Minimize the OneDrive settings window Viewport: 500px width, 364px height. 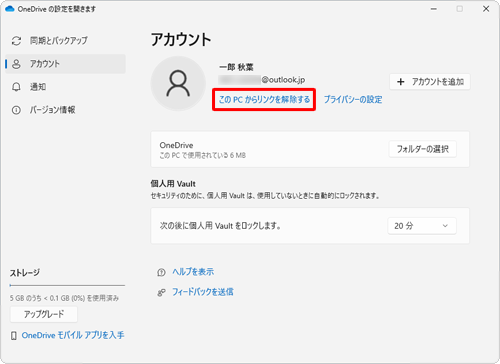[434, 9]
